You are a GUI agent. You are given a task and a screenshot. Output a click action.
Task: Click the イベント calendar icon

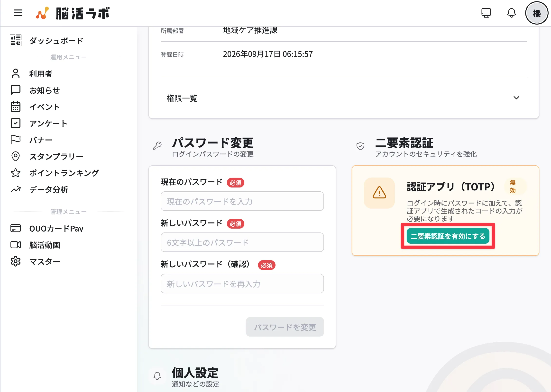(16, 107)
